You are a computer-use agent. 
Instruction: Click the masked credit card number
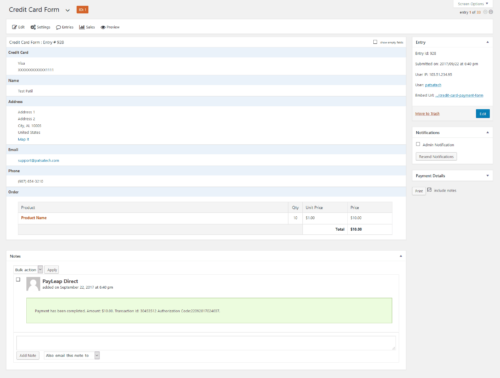pyautogui.click(x=36, y=70)
